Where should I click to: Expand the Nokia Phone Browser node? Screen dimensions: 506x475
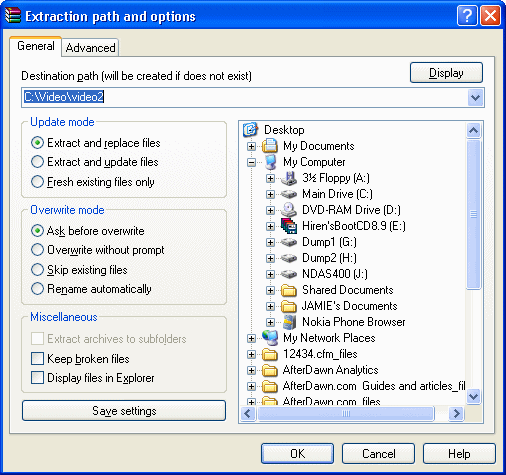point(270,322)
